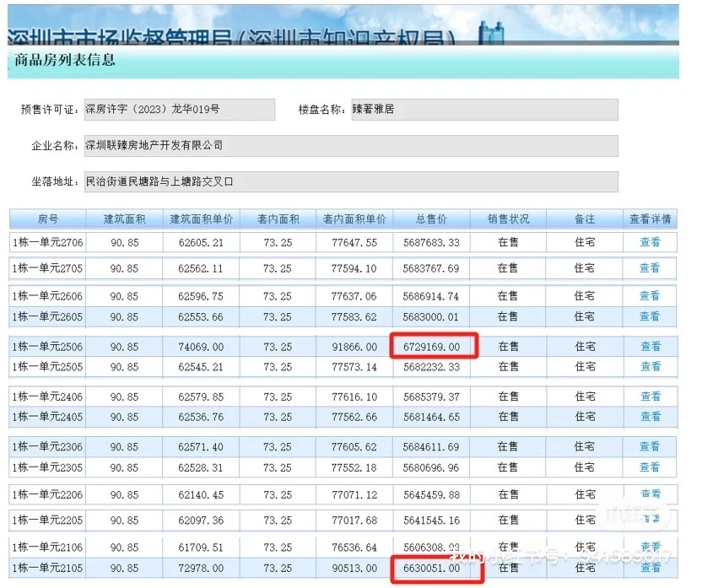Screen dimensions: 702x588
Task: Click total price 6630051.00
Action: 432,569
